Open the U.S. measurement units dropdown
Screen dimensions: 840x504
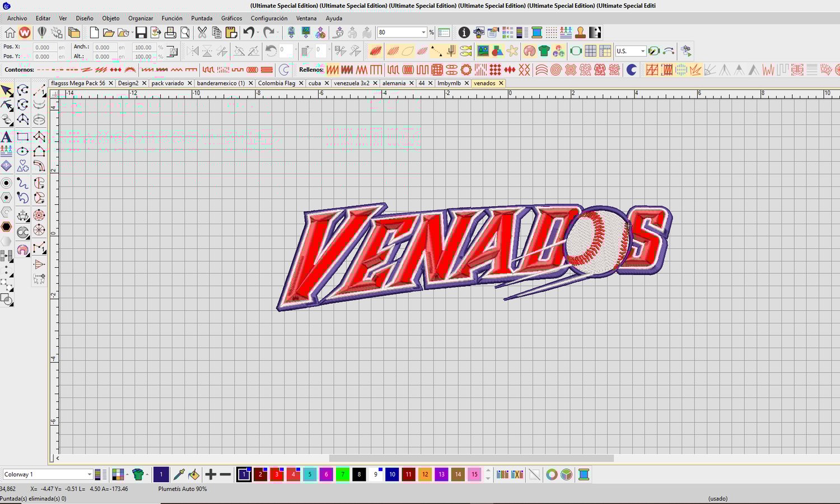click(642, 52)
